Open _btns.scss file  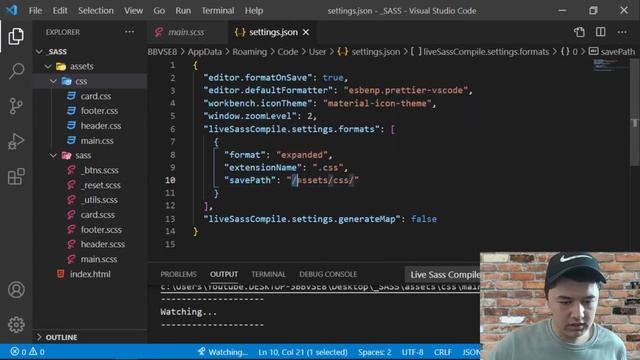[100, 170]
